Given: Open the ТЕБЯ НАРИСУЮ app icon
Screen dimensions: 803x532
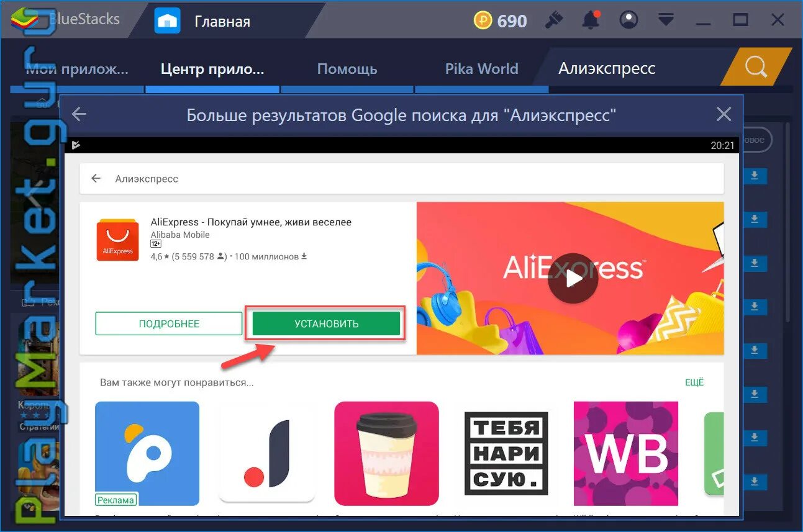Looking at the screenshot, I should click(506, 454).
